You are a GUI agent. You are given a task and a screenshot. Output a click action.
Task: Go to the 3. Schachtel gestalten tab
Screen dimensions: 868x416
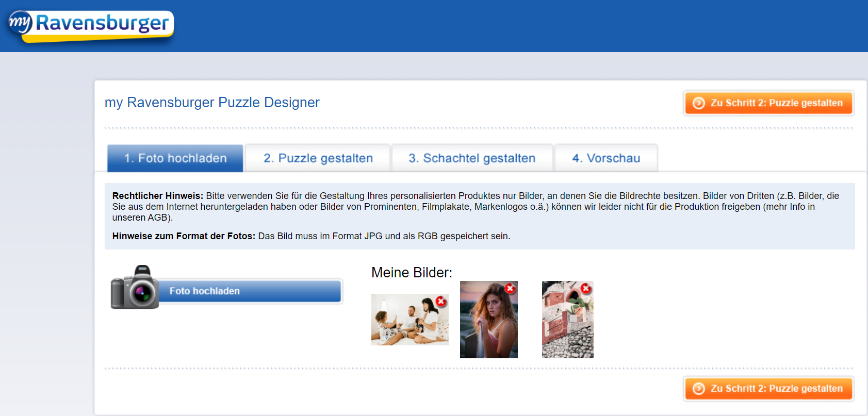[x=472, y=158]
